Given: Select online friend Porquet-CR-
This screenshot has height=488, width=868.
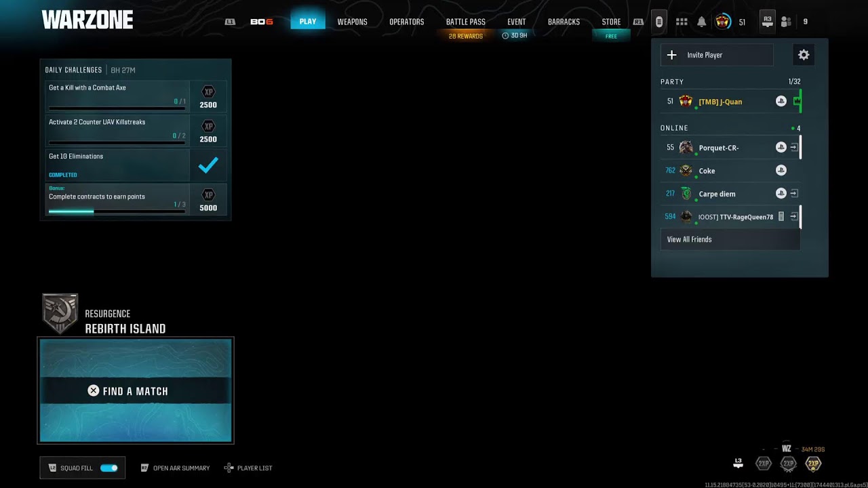Looking at the screenshot, I should pos(730,148).
